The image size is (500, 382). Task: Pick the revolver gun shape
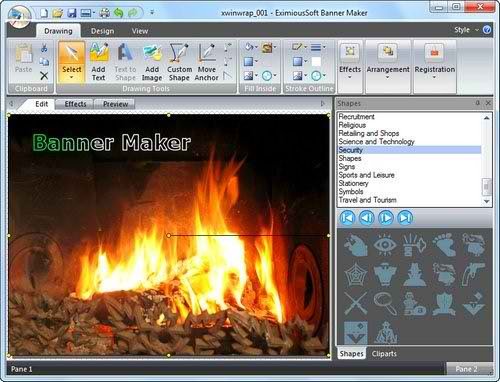[x=474, y=275]
